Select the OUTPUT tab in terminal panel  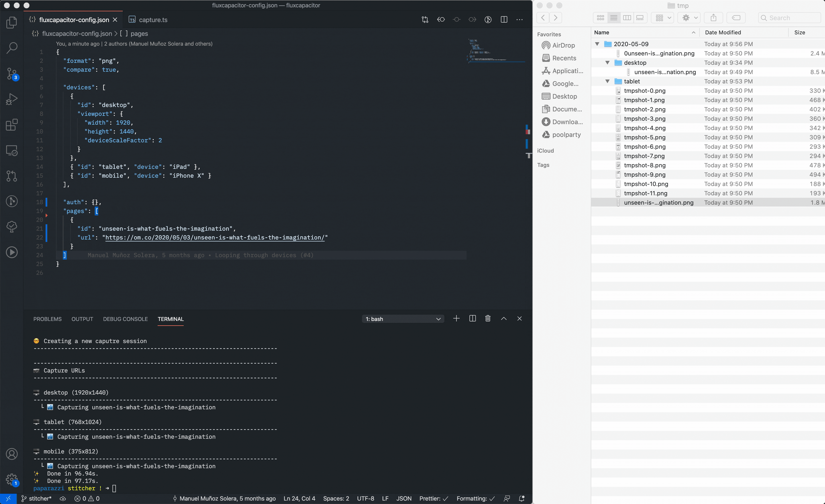coord(82,318)
